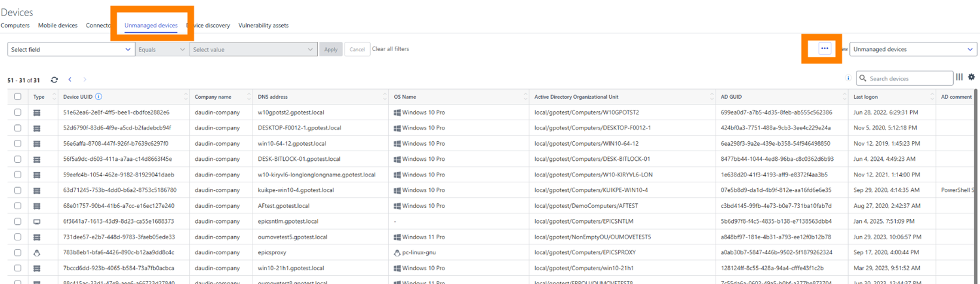Check the DESKTOP-F0012-1 row checkbox
Image resolution: width=980 pixels, height=284 pixels.
pos(18,128)
